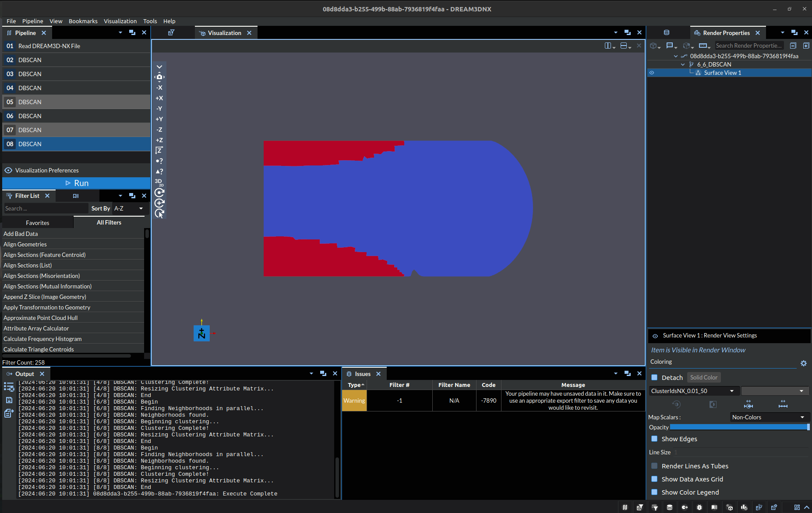Click the Z-axis orientation icon with arrows
The height and width of the screenshot is (513, 812).
tap(159, 151)
